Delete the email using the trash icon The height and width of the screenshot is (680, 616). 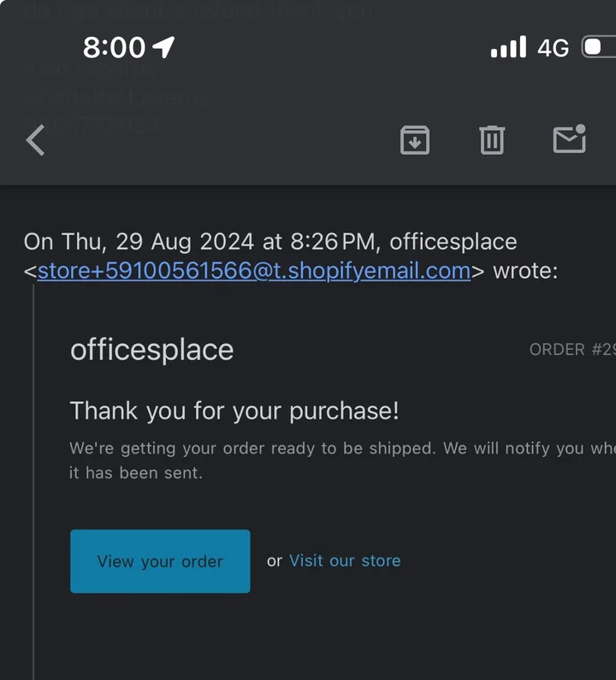tap(492, 140)
